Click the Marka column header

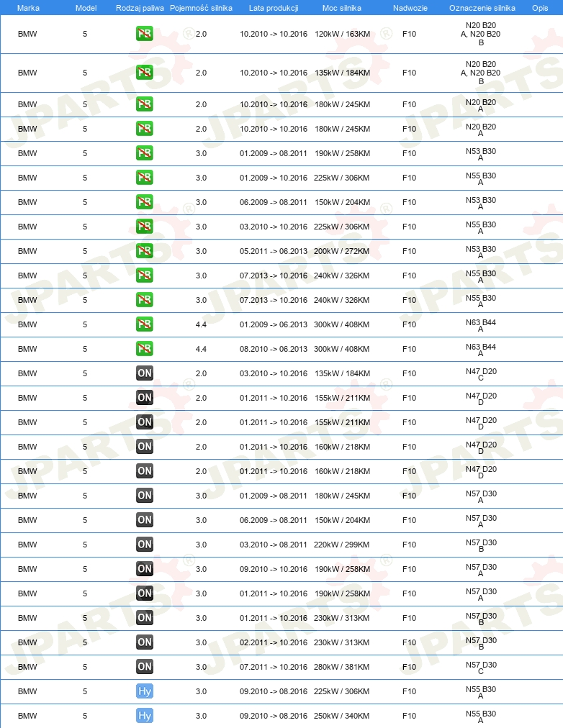tap(28, 8)
